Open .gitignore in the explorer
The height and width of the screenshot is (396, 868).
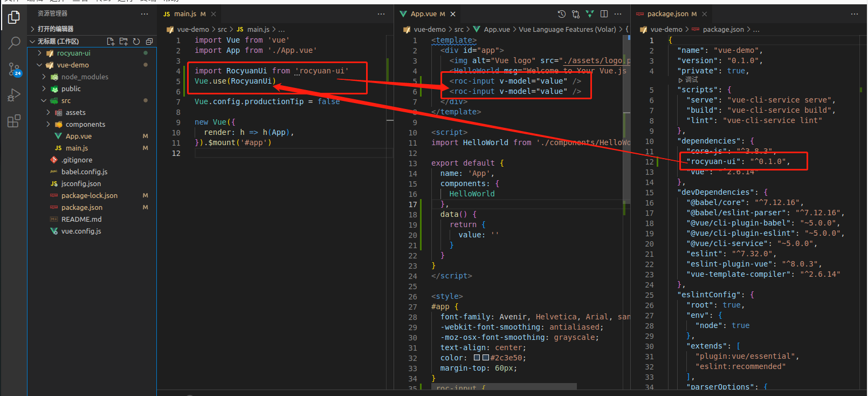[92, 160]
